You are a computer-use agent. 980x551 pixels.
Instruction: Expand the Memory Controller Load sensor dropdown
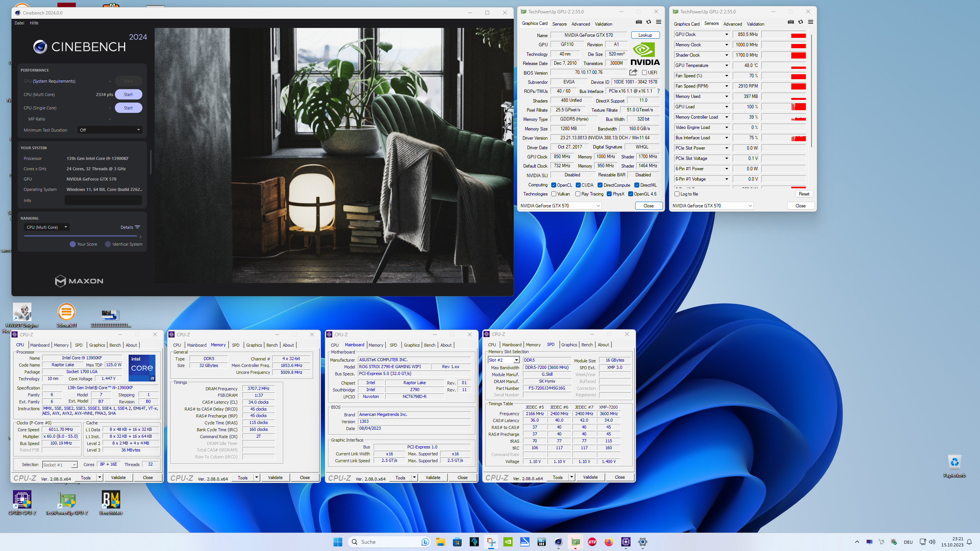726,117
